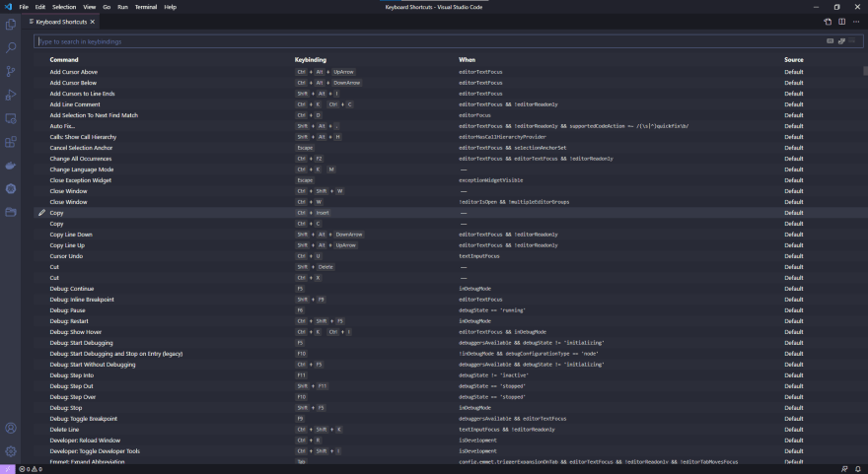Click the When column header
This screenshot has height=474, width=868.
467,60
